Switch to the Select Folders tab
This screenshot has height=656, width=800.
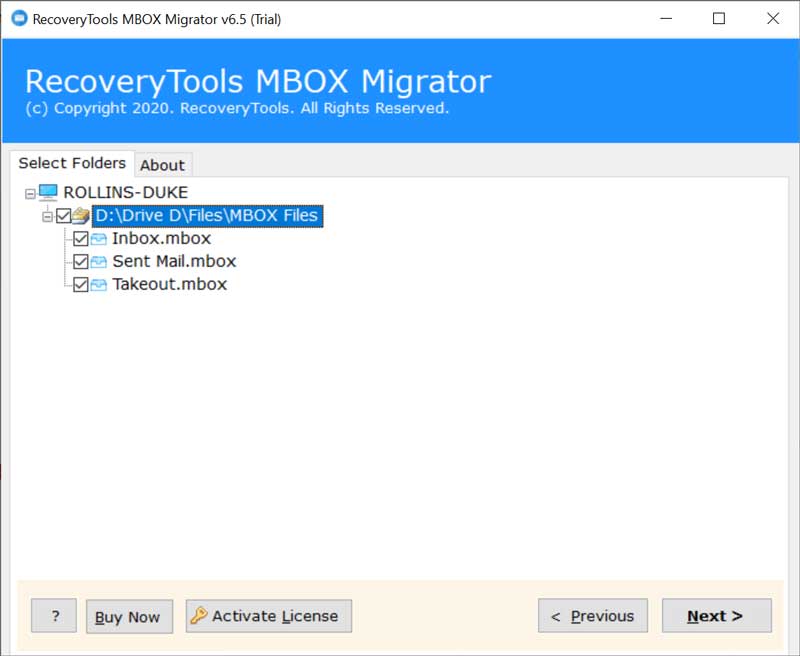point(72,163)
